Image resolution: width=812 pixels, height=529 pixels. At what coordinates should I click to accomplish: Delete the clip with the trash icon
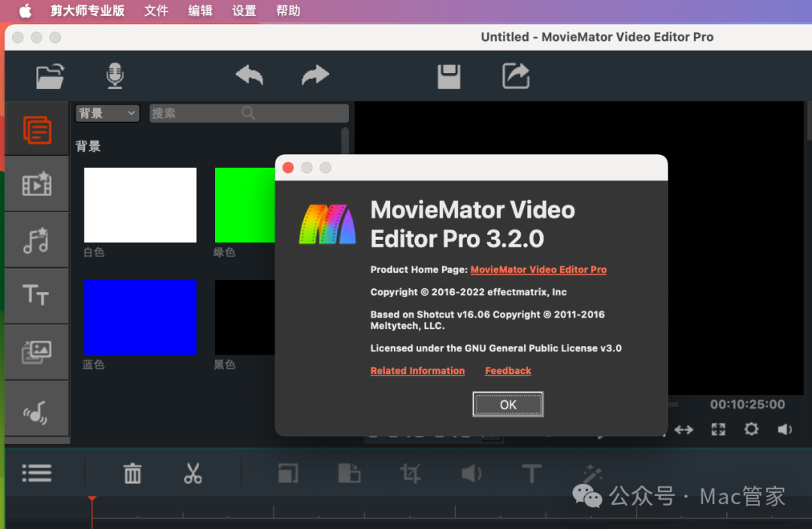(132, 473)
